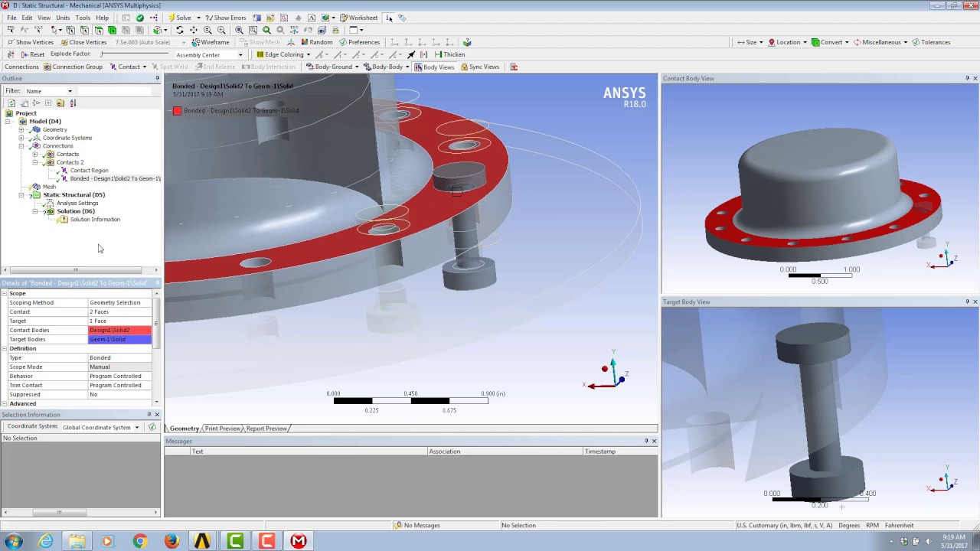Click the Type Bonded value cell
Viewport: 980px width, 551px height.
pos(119,357)
